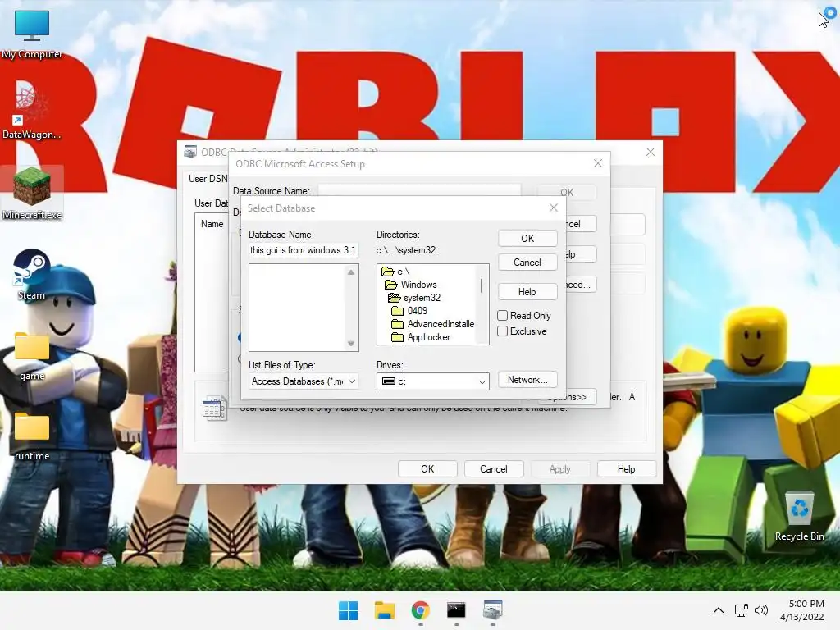Viewport: 840px width, 630px height.
Task: Show hidden system tray icons
Action: (719, 610)
